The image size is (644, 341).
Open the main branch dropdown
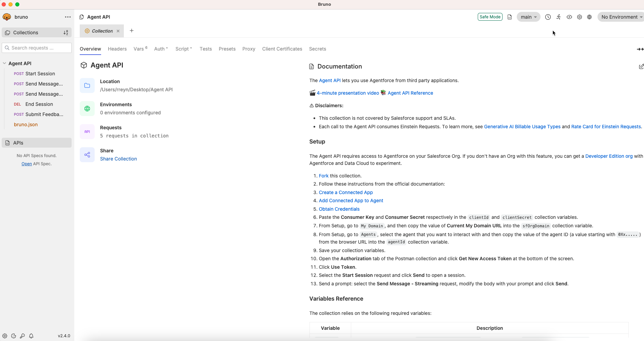coord(528,17)
